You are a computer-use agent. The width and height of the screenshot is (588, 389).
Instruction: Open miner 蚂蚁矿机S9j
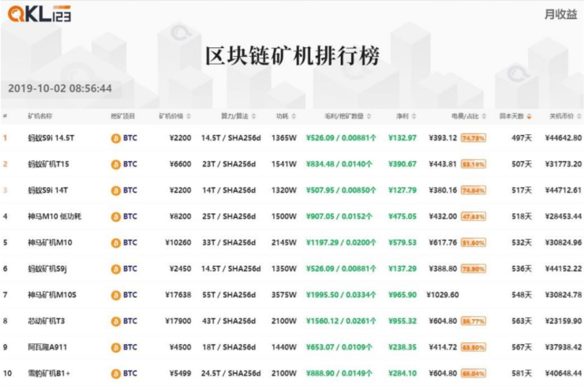pos(47,269)
